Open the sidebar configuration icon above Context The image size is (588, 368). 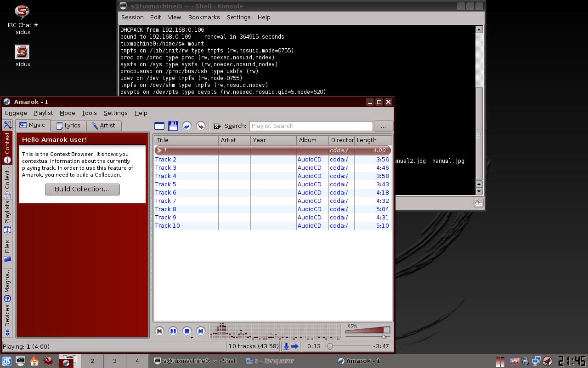tap(7, 125)
